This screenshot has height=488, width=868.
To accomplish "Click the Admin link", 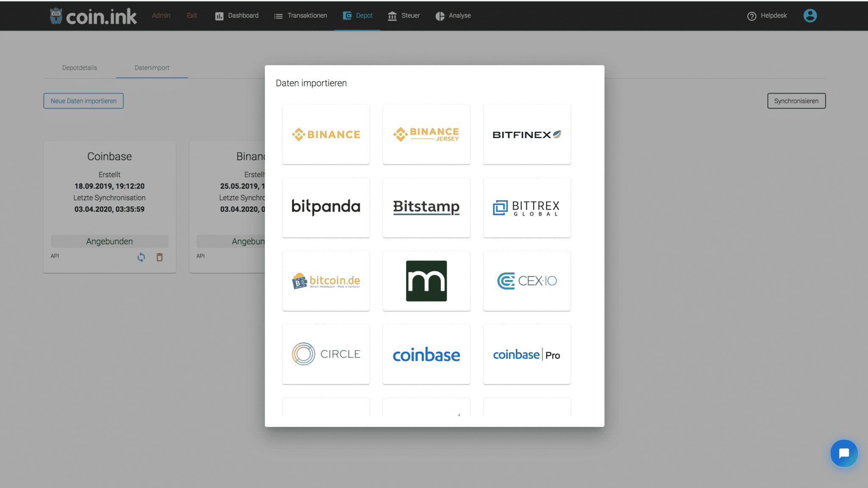I will tap(161, 15).
